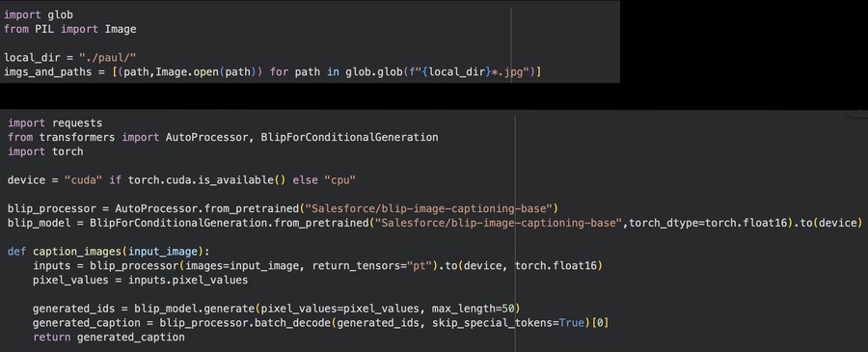The width and height of the screenshot is (868, 352).
Task: Click 'torch.cuda.is_available()' call
Action: tap(208, 180)
